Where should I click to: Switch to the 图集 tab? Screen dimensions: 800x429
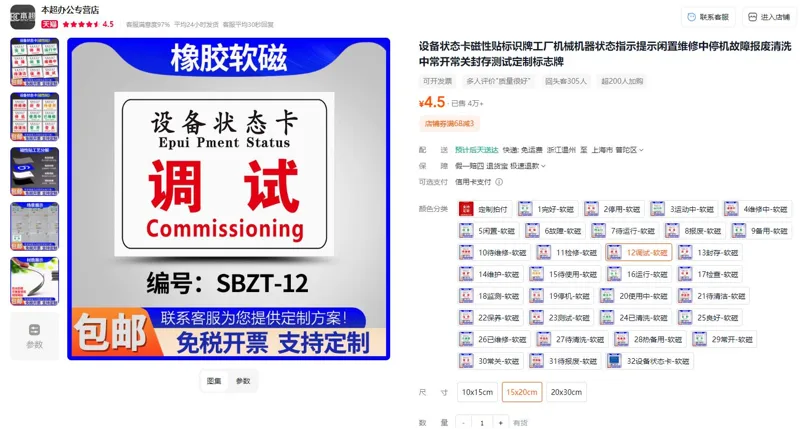pos(214,381)
